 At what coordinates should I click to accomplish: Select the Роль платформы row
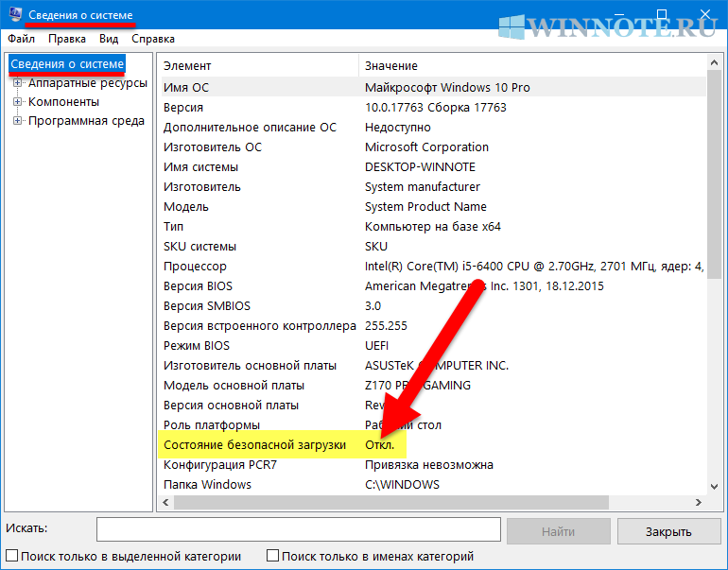click(x=434, y=425)
